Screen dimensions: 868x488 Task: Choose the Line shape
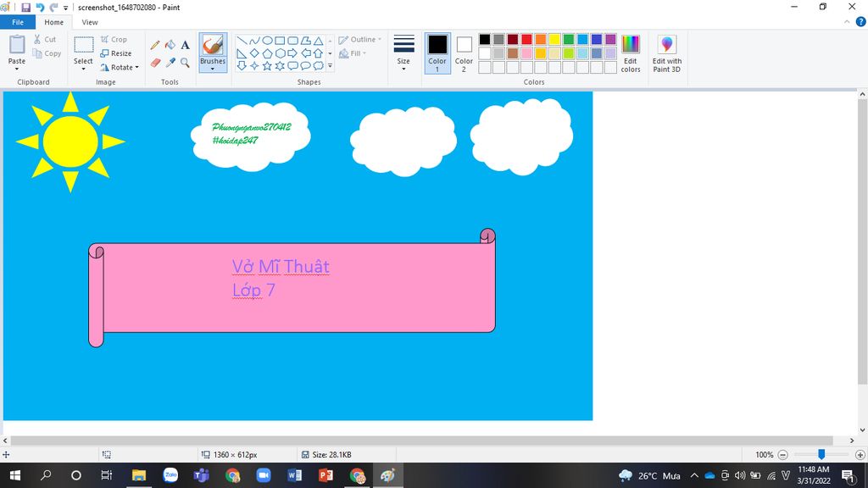pyautogui.click(x=242, y=41)
